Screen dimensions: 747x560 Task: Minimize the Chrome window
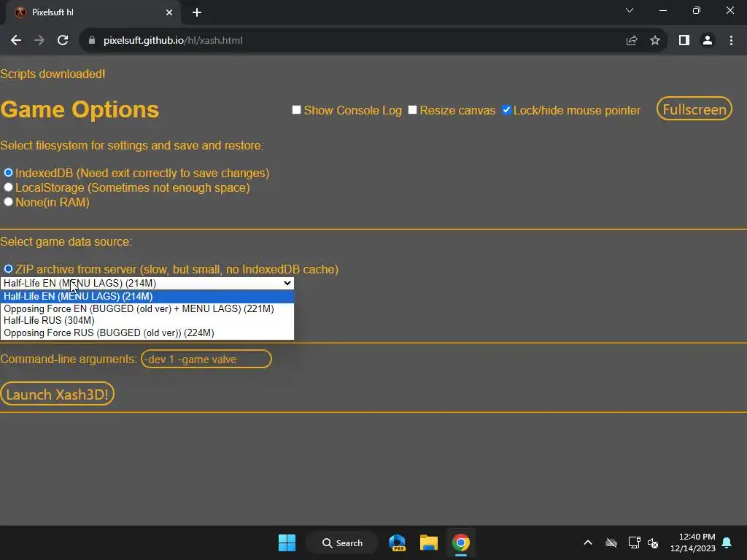tap(663, 10)
